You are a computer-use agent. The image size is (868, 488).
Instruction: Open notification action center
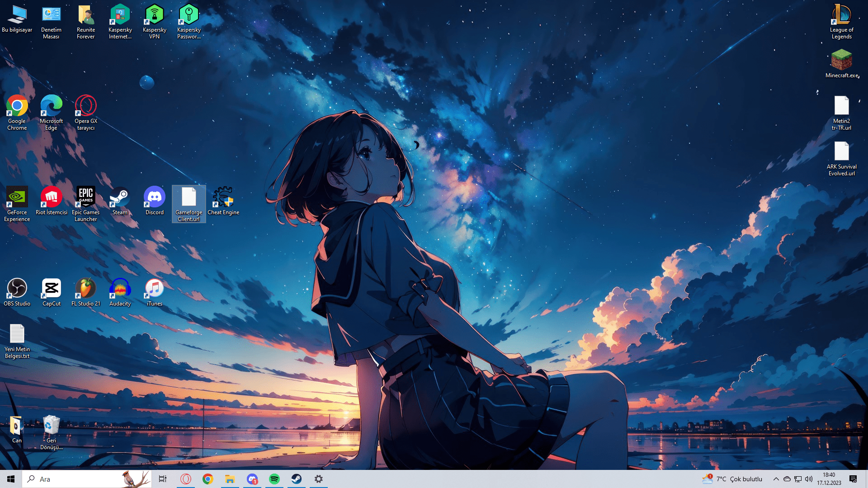click(x=853, y=479)
